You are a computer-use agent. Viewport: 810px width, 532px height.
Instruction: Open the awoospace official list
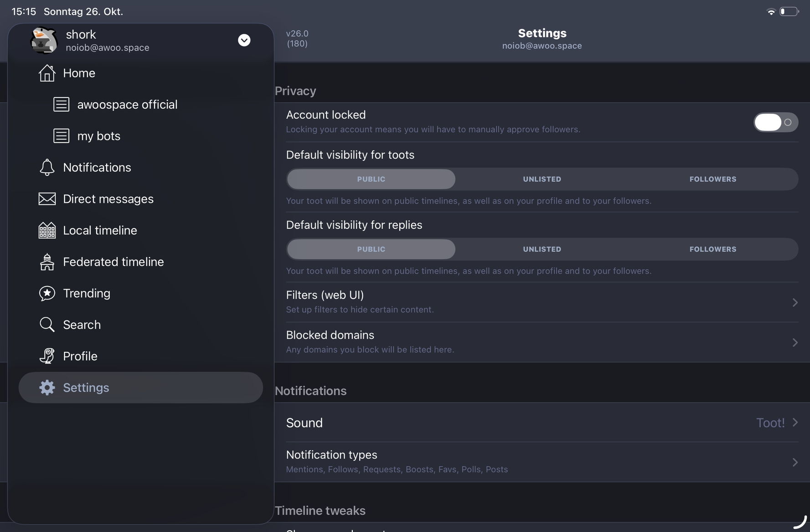pyautogui.click(x=127, y=104)
